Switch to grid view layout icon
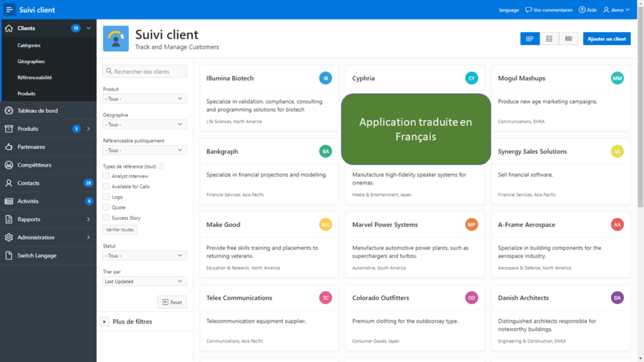 coord(549,38)
